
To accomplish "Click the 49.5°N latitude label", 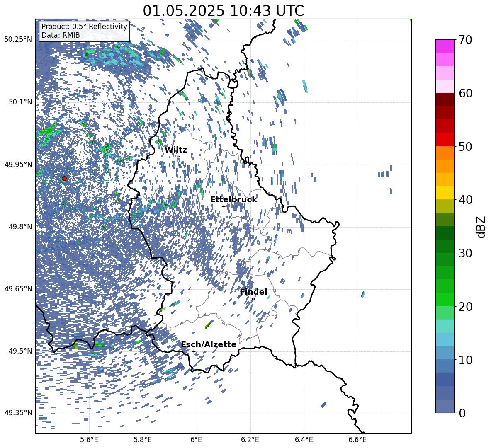I will pyautogui.click(x=20, y=351).
